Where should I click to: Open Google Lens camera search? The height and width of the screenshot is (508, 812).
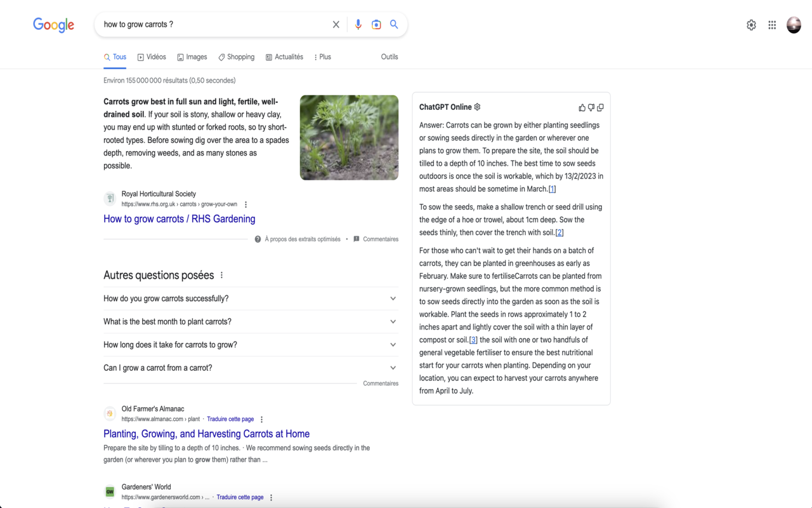376,23
